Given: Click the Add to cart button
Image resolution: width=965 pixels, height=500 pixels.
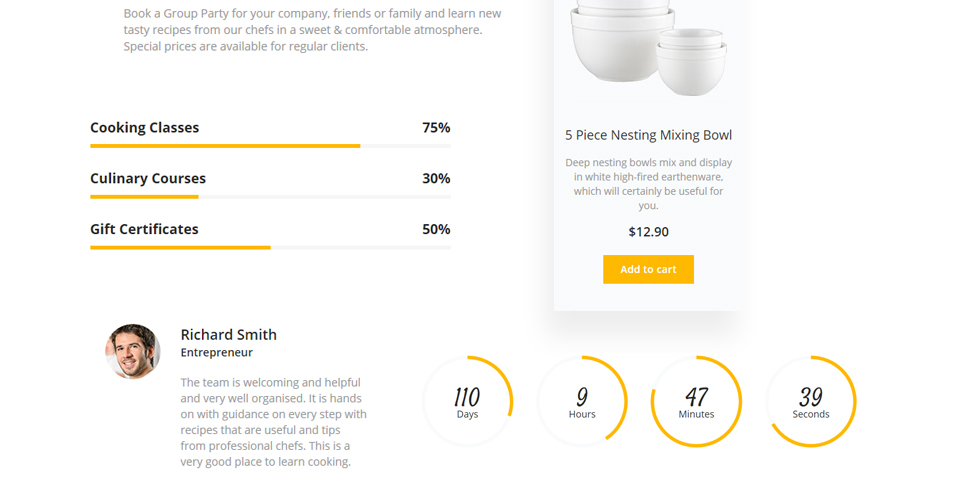Looking at the screenshot, I should (x=648, y=269).
